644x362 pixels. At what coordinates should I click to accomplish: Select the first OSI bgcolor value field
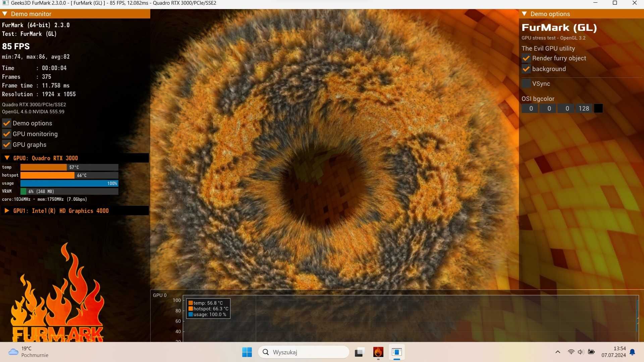(530, 108)
